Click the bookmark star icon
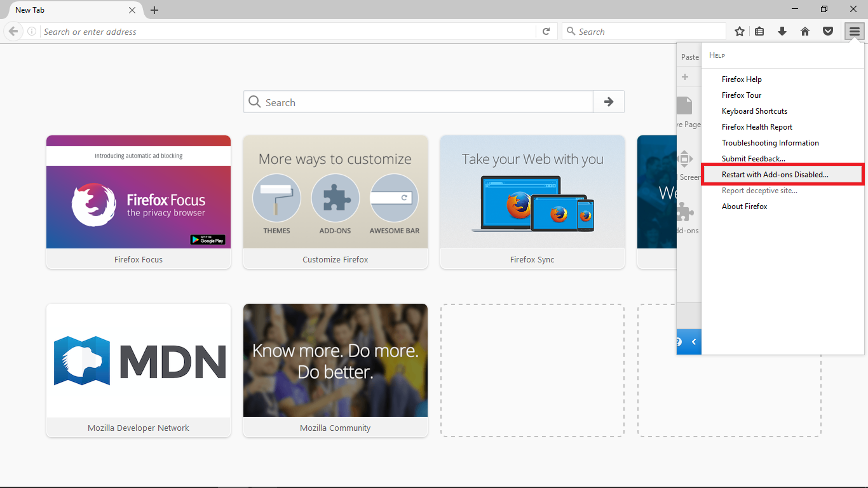This screenshot has width=868, height=488. coord(740,32)
